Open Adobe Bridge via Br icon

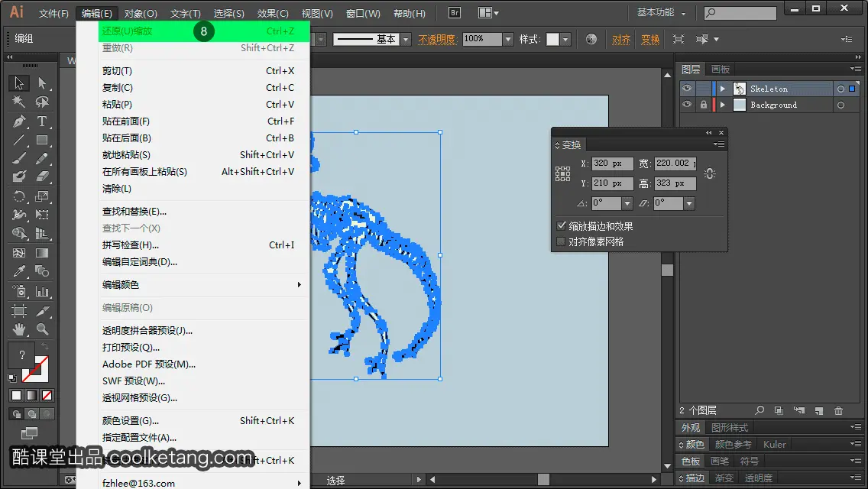455,13
